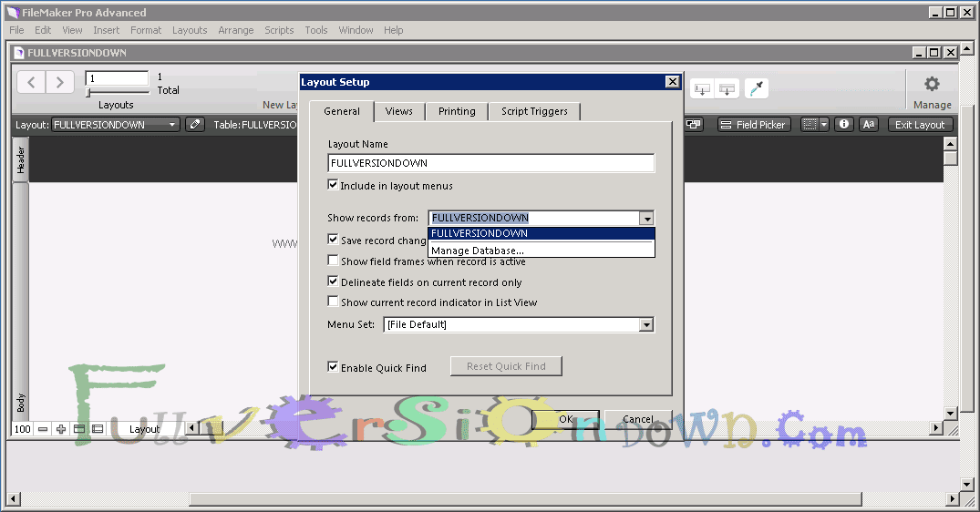This screenshot has width=980, height=512.
Task: Open the Help menu
Action: pyautogui.click(x=393, y=30)
